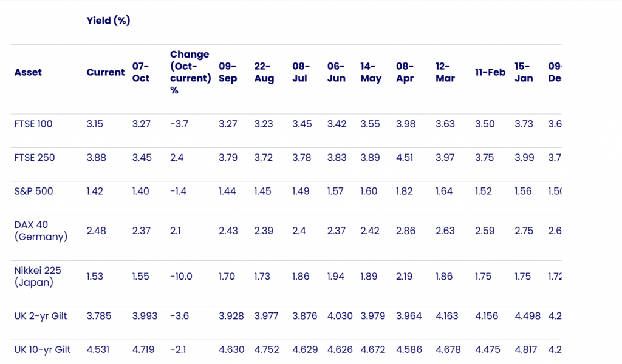Select the S&P 500 row label
The image size is (622, 364).
click(33, 191)
